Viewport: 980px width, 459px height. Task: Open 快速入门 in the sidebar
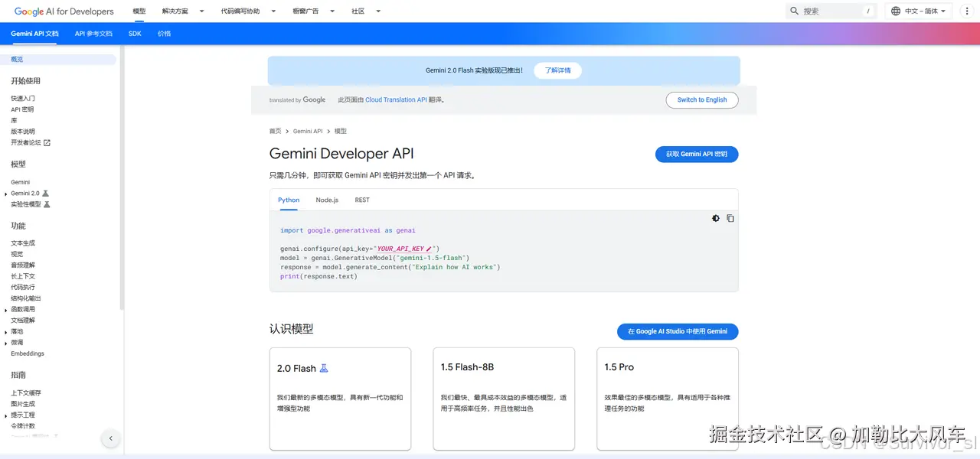point(23,98)
